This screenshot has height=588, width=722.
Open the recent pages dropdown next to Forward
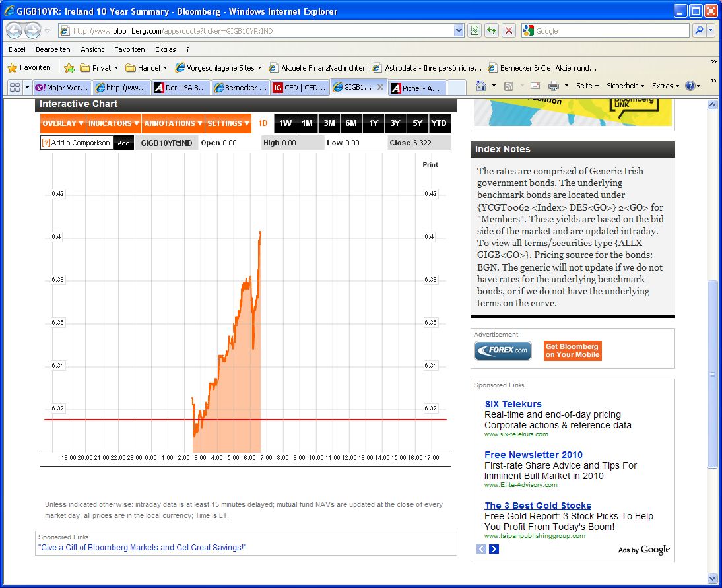tap(48, 31)
